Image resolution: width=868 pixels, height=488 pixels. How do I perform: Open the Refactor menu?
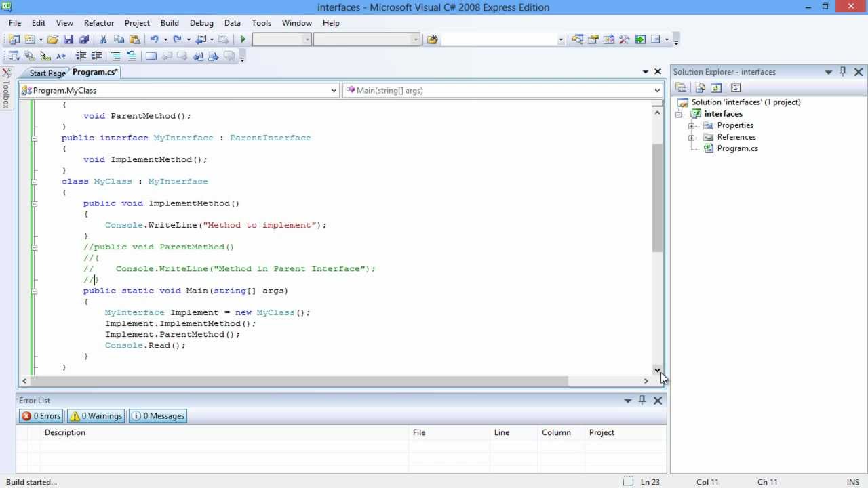[x=99, y=22]
